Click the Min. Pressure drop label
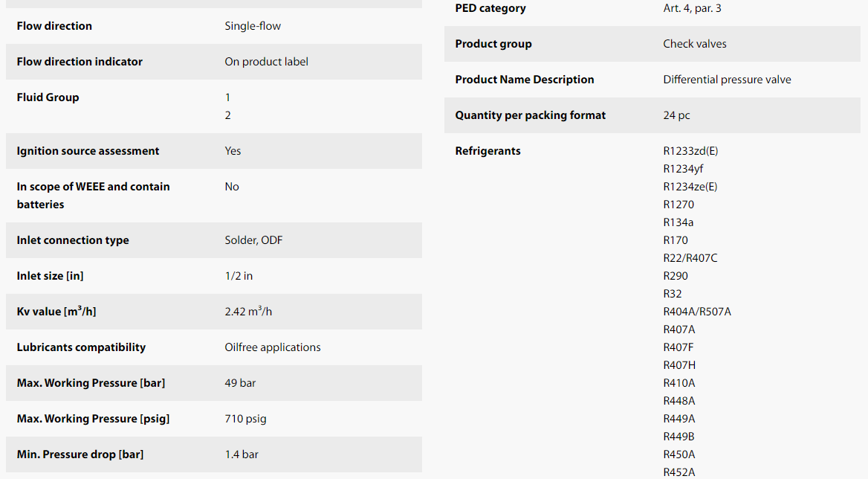868x479 pixels. 80,454
